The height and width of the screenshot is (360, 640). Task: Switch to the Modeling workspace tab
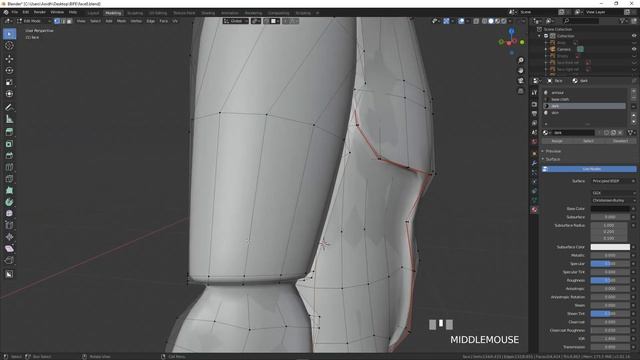tap(113, 13)
